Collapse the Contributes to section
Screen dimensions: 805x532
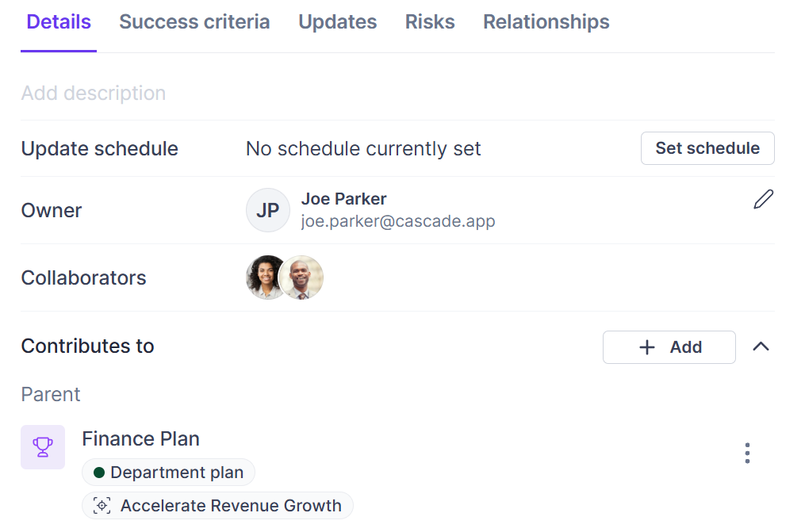click(x=761, y=346)
